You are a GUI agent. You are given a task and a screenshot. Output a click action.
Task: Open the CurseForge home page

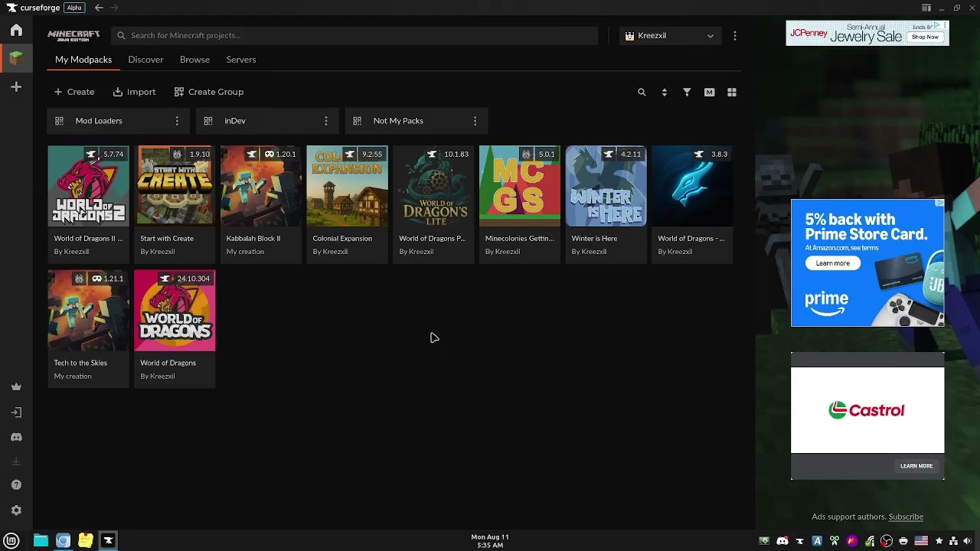tap(16, 30)
